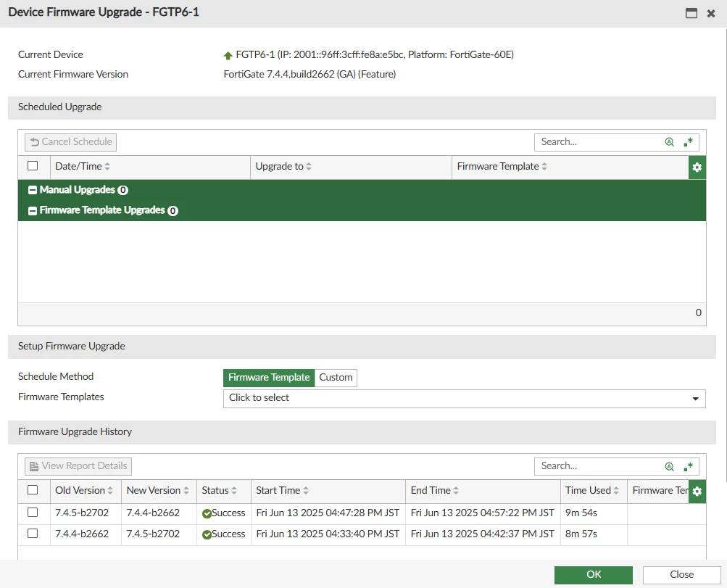Check the row with old version 7.4.5-b2702
This screenshot has height=588, width=727.
(x=33, y=512)
